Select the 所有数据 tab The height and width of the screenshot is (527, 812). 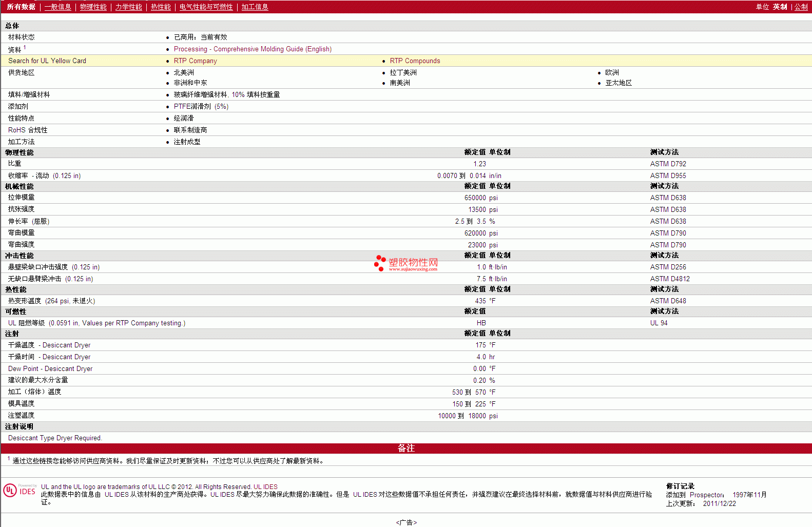[x=21, y=7]
